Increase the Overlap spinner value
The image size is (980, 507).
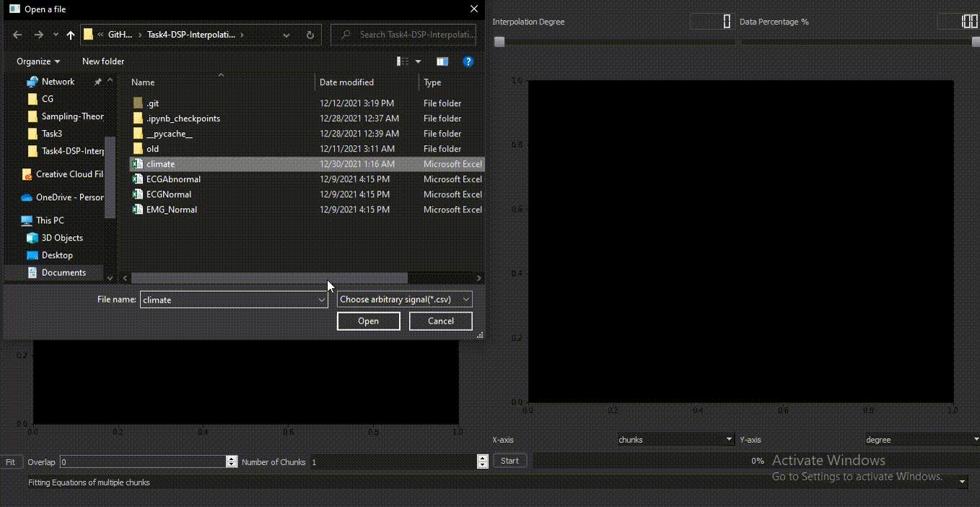[232, 459]
